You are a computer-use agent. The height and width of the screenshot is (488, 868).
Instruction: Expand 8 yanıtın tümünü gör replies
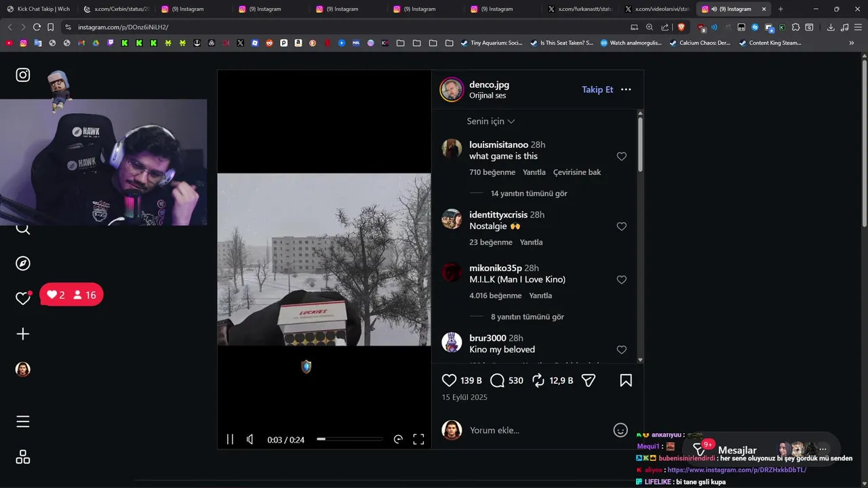[528, 317]
